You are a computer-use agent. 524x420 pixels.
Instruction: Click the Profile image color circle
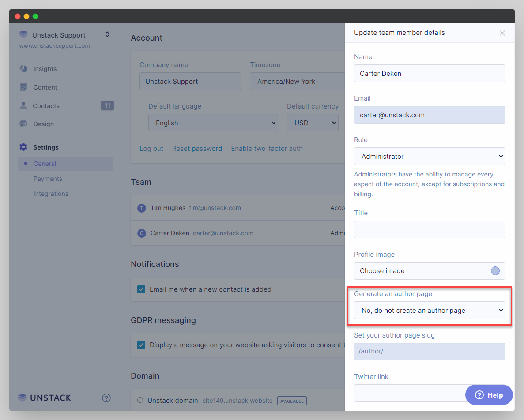[495, 271]
